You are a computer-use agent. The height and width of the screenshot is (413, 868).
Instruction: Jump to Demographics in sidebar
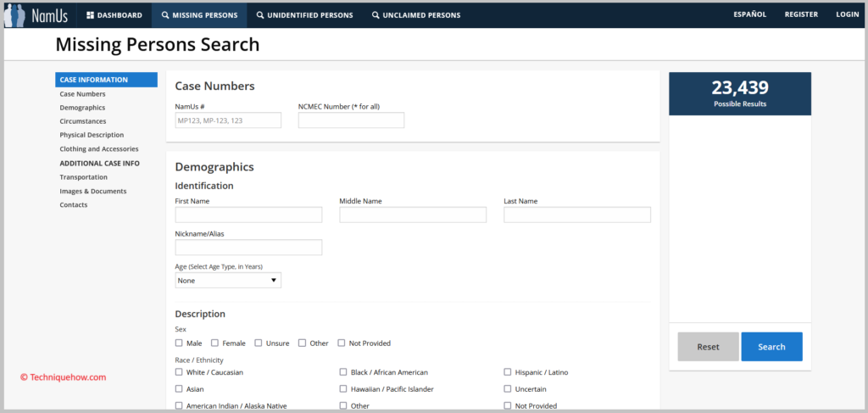[x=82, y=108]
